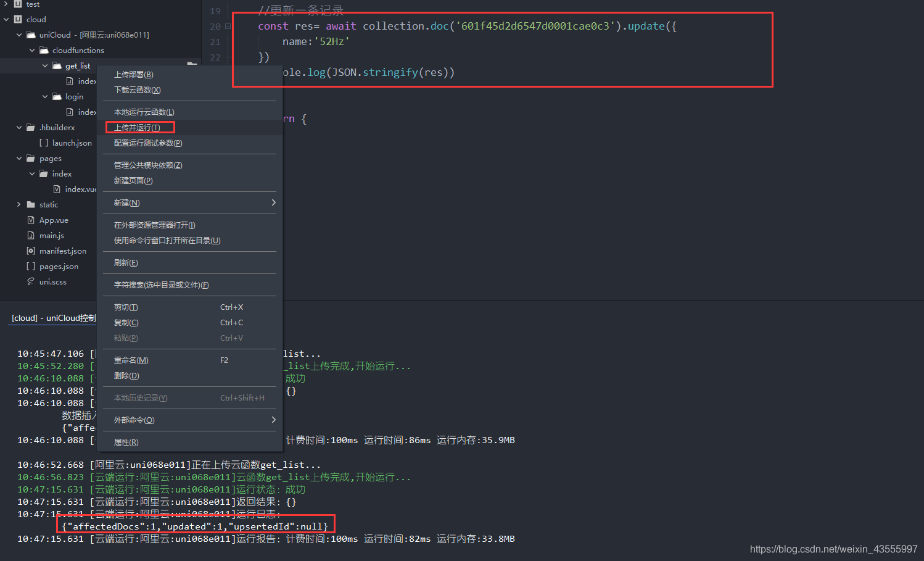Screen dimensions: 924x561
Task: Click the cloud project icon
Action: (18, 19)
